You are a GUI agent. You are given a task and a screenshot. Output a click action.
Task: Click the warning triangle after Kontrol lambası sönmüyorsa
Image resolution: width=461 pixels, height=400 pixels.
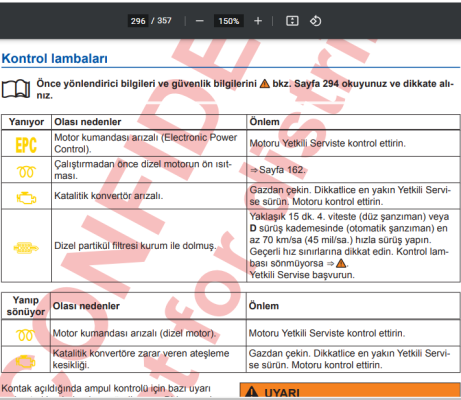tap(341, 263)
